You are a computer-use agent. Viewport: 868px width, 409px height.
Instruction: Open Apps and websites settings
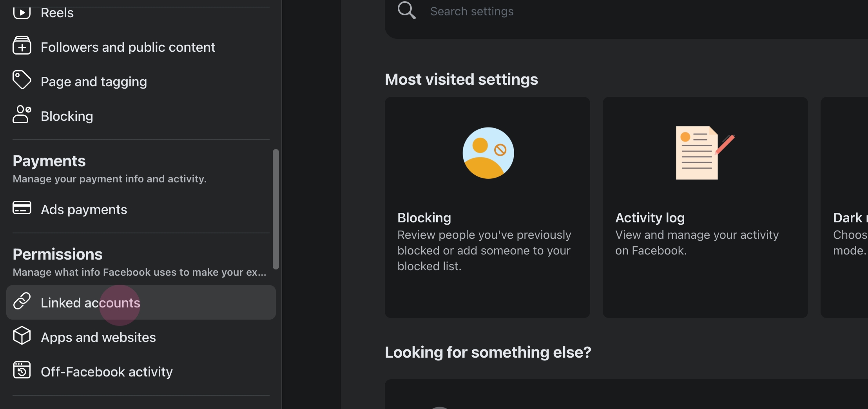tap(98, 338)
